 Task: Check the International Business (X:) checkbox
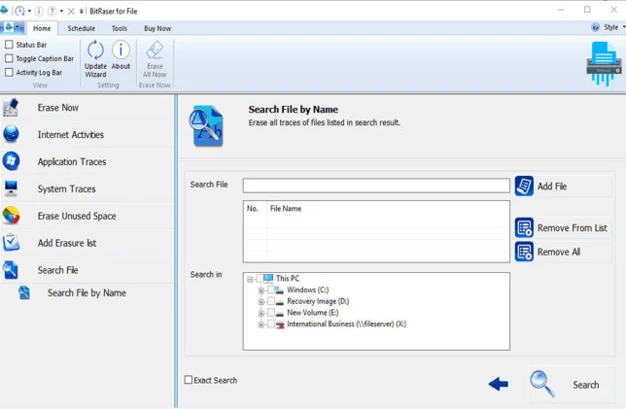(271, 324)
